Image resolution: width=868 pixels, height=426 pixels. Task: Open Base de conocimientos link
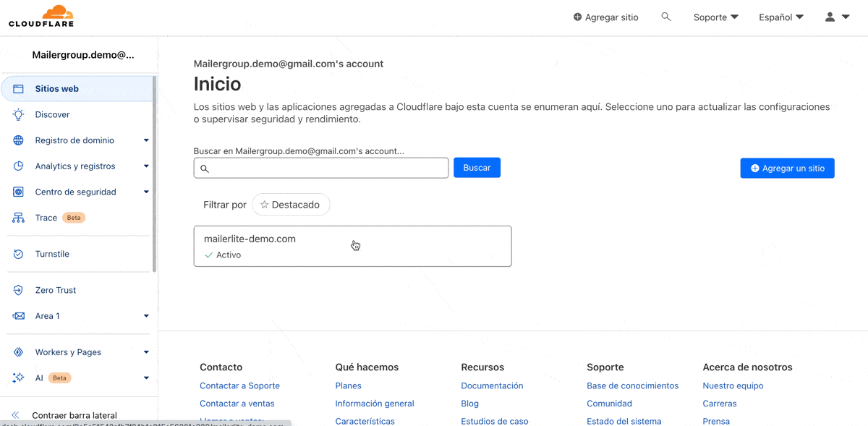(x=633, y=385)
